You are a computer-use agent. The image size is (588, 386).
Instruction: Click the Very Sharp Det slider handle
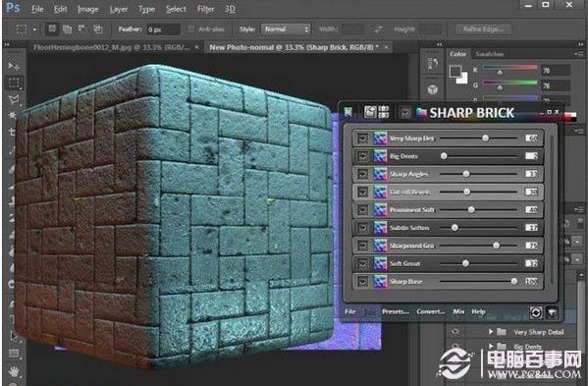coord(485,138)
